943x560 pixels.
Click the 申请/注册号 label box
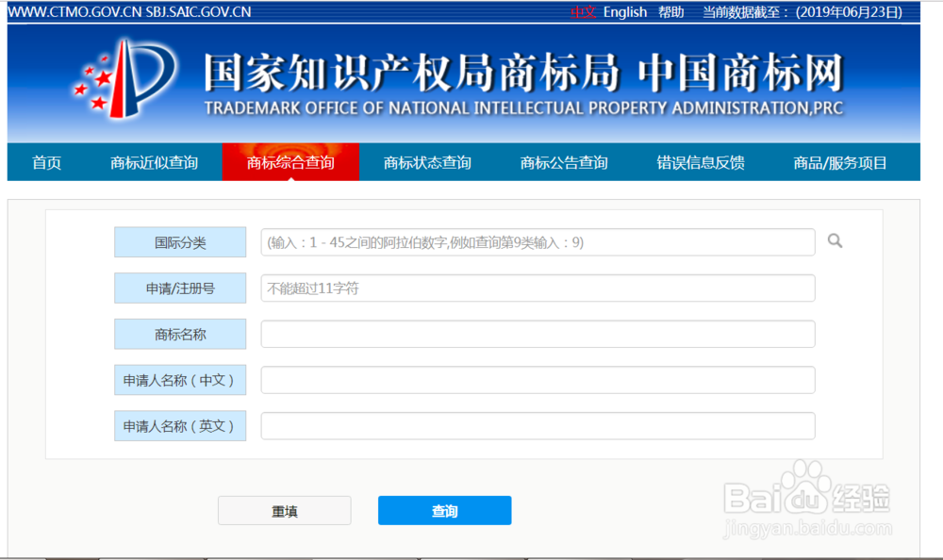pos(179,288)
